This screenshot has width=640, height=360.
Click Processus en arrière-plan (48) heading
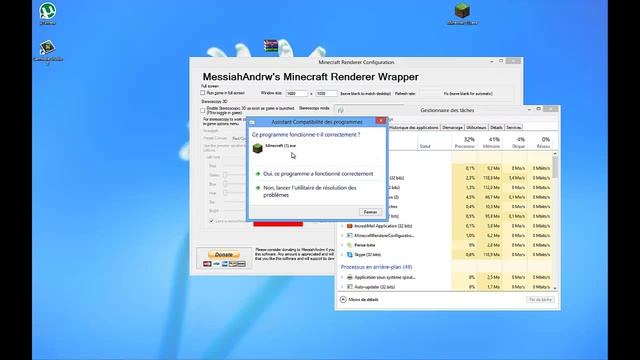point(376,267)
